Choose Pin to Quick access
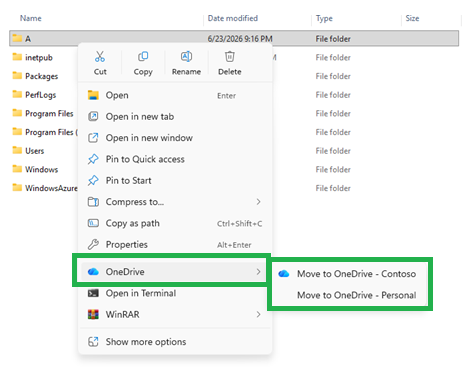The height and width of the screenshot is (378, 464). [x=175, y=159]
